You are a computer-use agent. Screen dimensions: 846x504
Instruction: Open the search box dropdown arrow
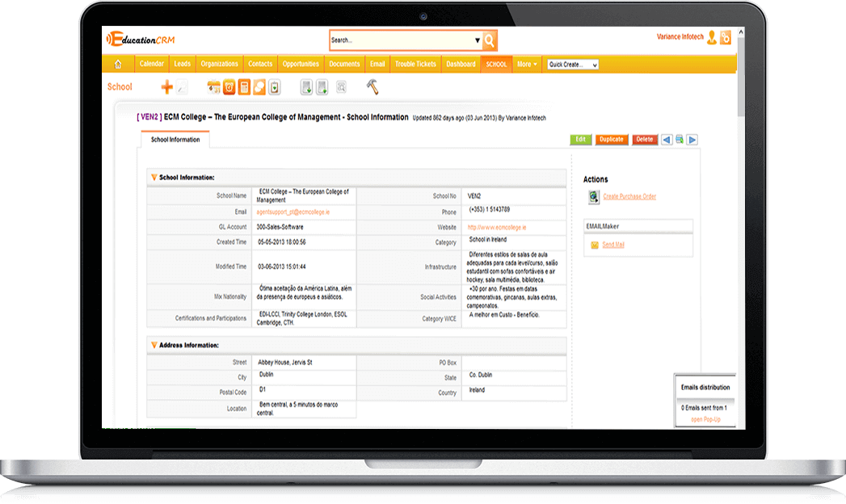tap(477, 40)
